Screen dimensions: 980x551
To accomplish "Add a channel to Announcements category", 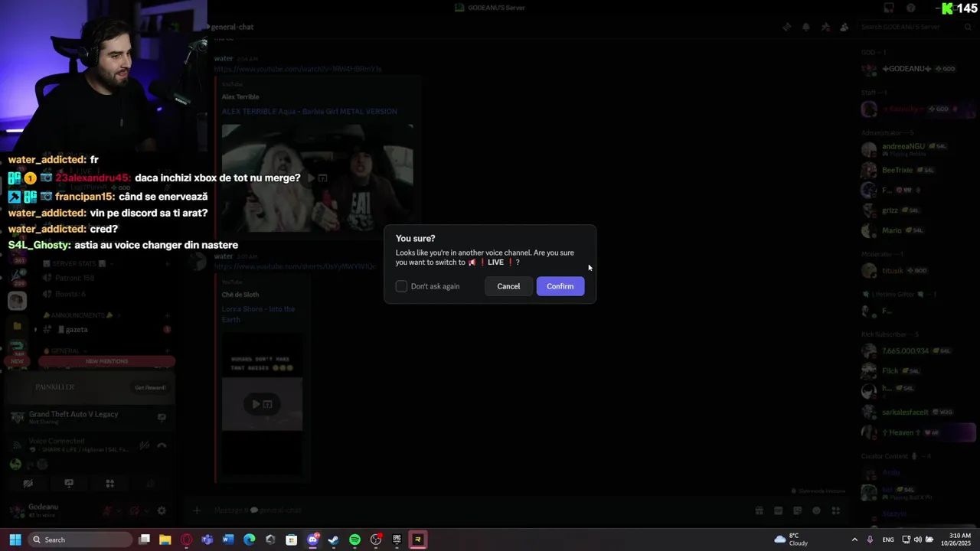I will (167, 315).
